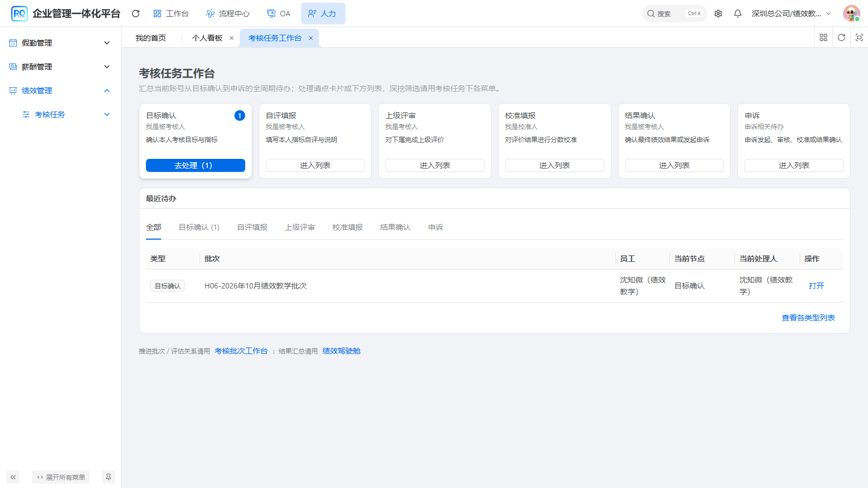Screen dimensions: 868x488
Task: Open the notifications bell icon
Action: pos(738,14)
